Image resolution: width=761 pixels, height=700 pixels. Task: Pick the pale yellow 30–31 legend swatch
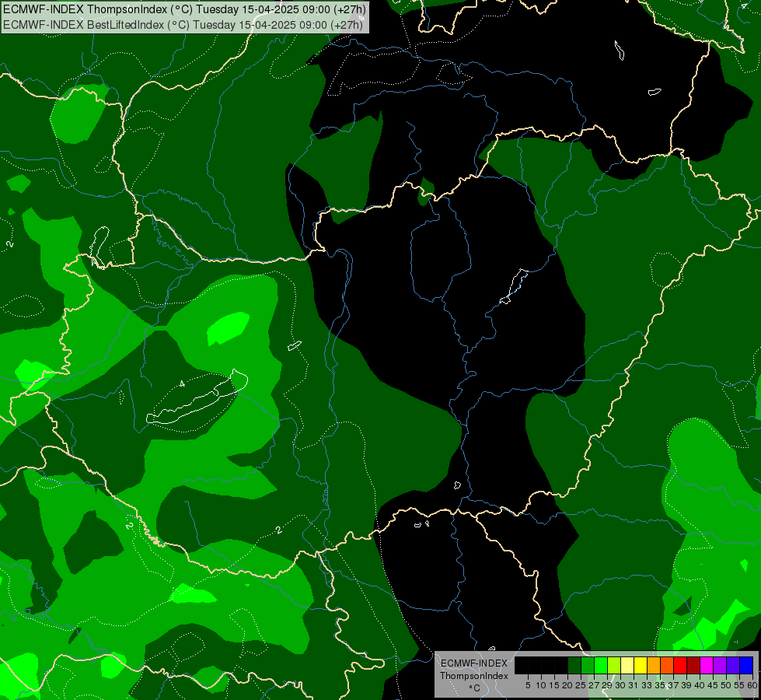click(627, 665)
